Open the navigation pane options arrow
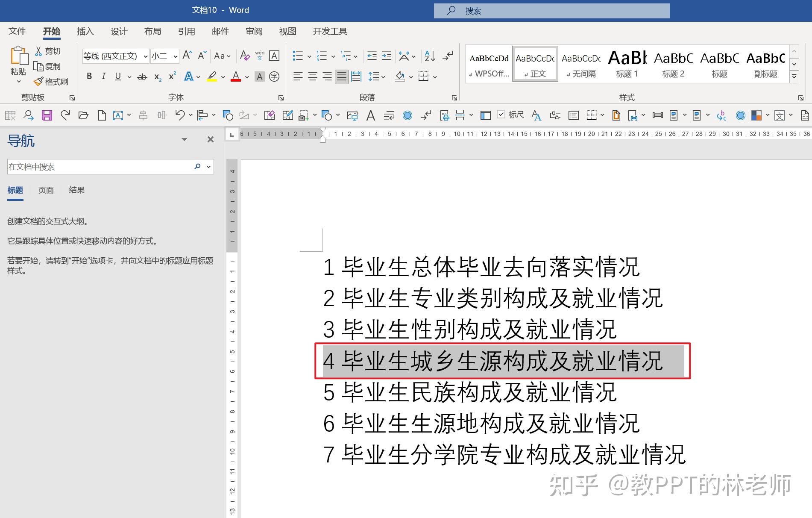This screenshot has width=812, height=518. point(184,139)
